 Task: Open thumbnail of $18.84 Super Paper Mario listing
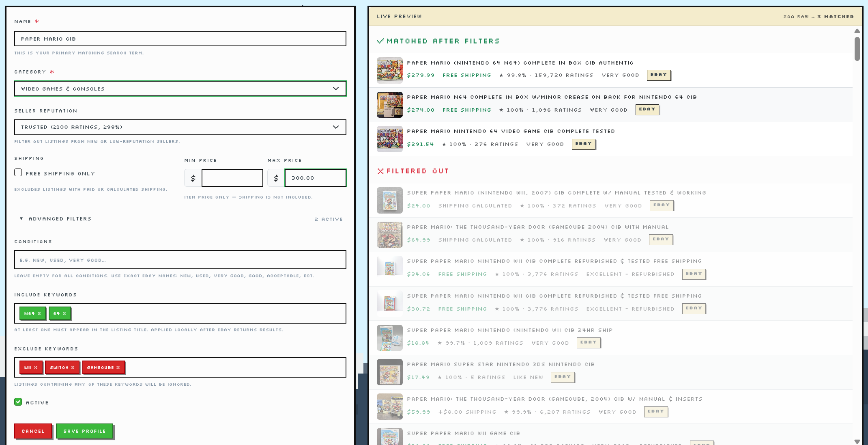point(390,338)
